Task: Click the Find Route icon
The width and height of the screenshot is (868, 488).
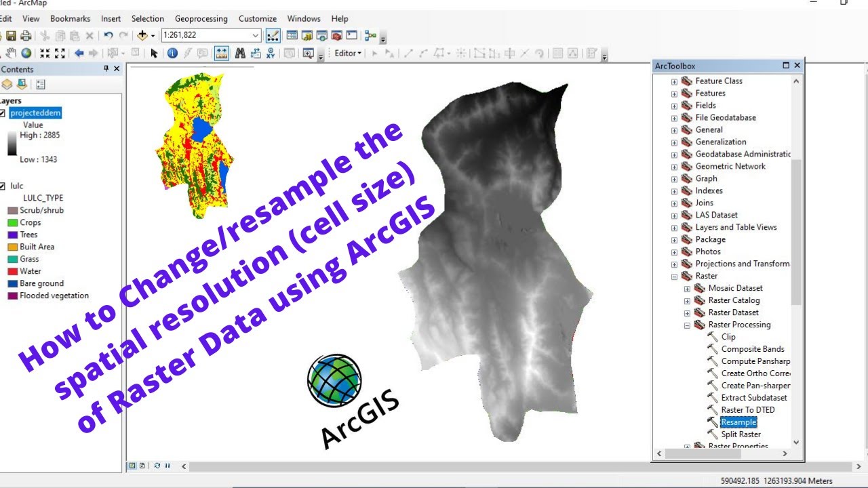Action: 256,53
